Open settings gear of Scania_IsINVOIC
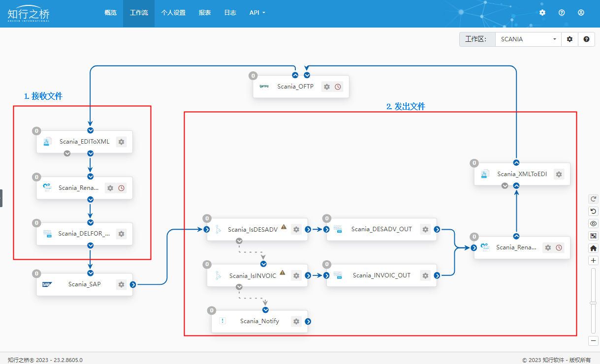The image size is (600, 364). click(296, 275)
